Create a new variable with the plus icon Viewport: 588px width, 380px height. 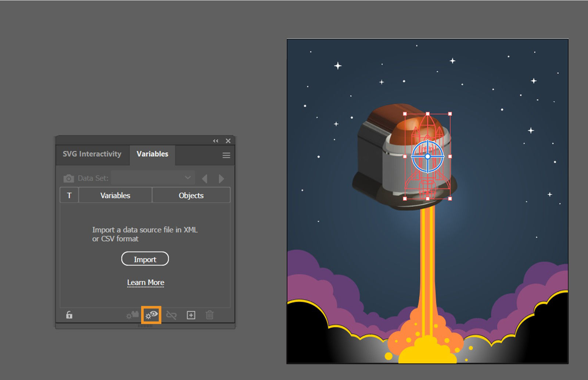tap(191, 315)
